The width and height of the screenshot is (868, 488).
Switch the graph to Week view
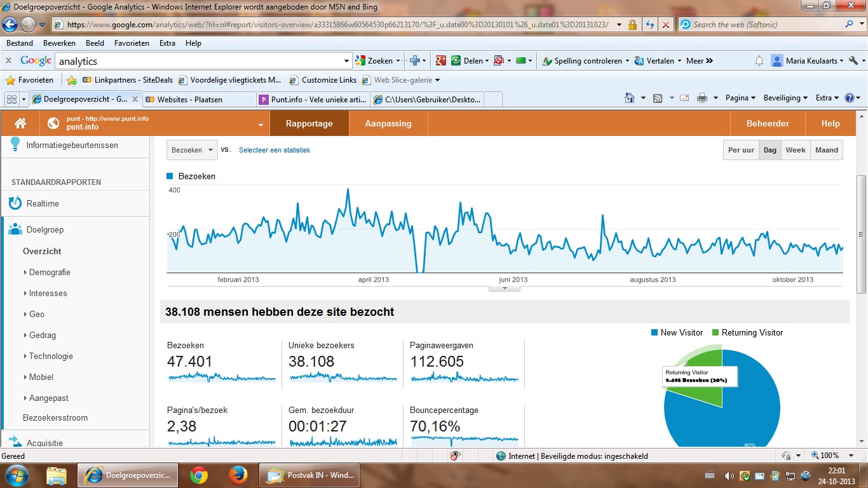click(x=796, y=150)
